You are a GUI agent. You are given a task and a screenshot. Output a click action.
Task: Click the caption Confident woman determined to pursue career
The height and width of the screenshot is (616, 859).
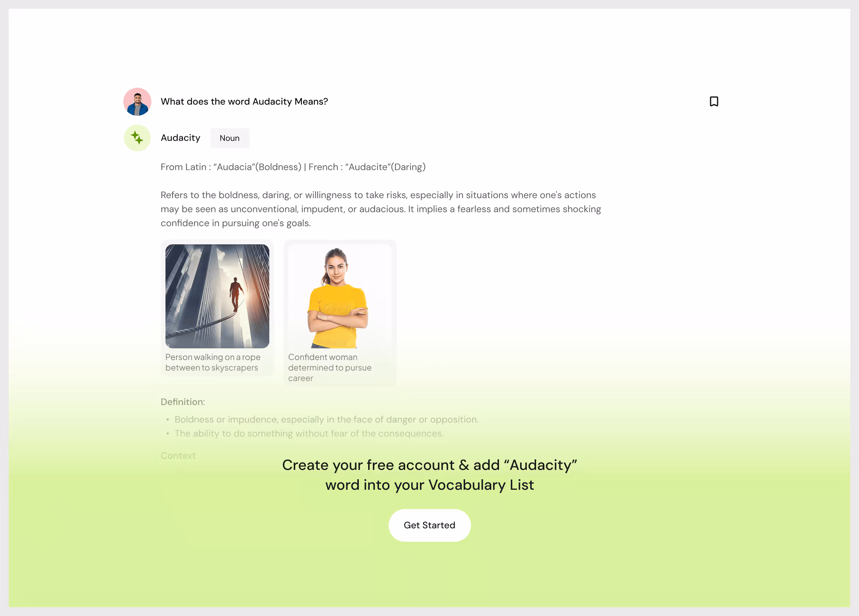pyautogui.click(x=330, y=367)
